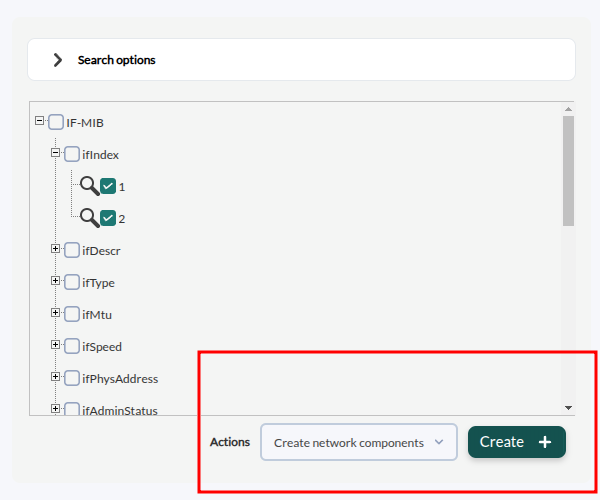Click the magnifier icon beside value 1
Viewport: 600px width, 500px height.
[x=89, y=186]
